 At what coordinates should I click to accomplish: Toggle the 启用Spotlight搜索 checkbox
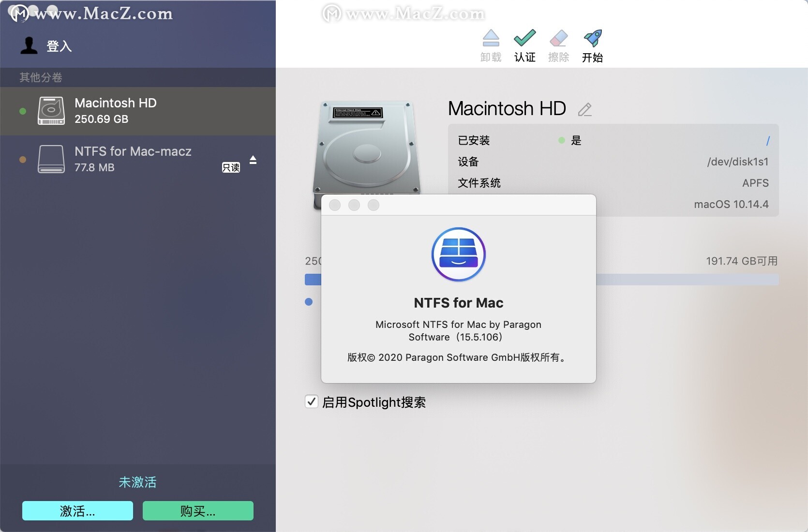tap(311, 401)
